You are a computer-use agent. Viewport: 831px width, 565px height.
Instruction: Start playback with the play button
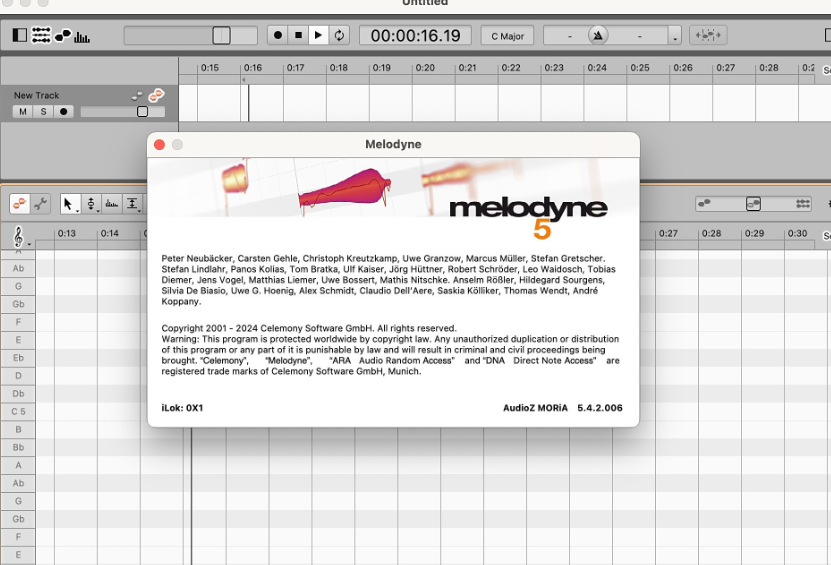318,36
